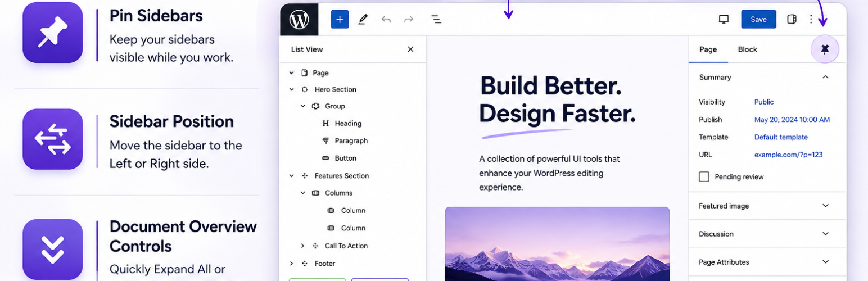Click the 'collection of powerful UI tools' paragraph
The image size is (868, 281).
pos(549,173)
